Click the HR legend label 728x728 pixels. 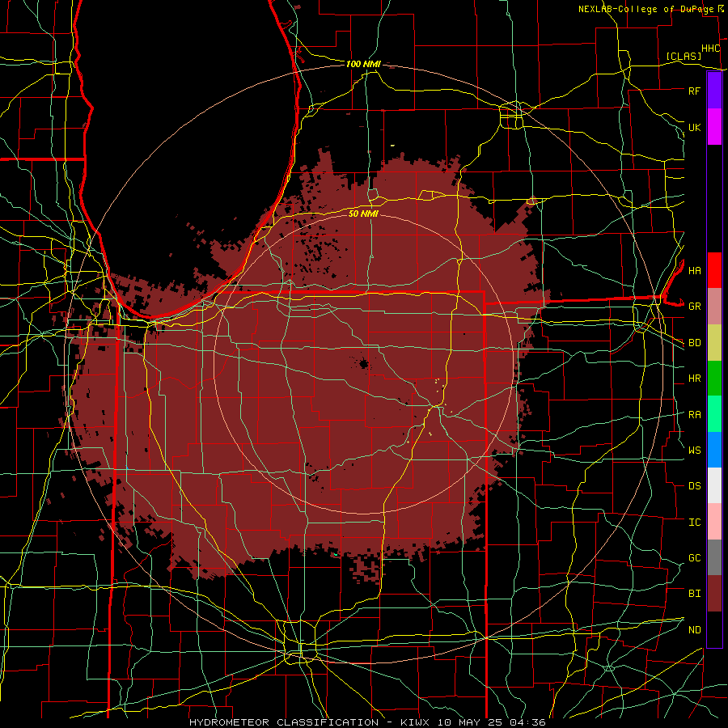[x=694, y=379]
